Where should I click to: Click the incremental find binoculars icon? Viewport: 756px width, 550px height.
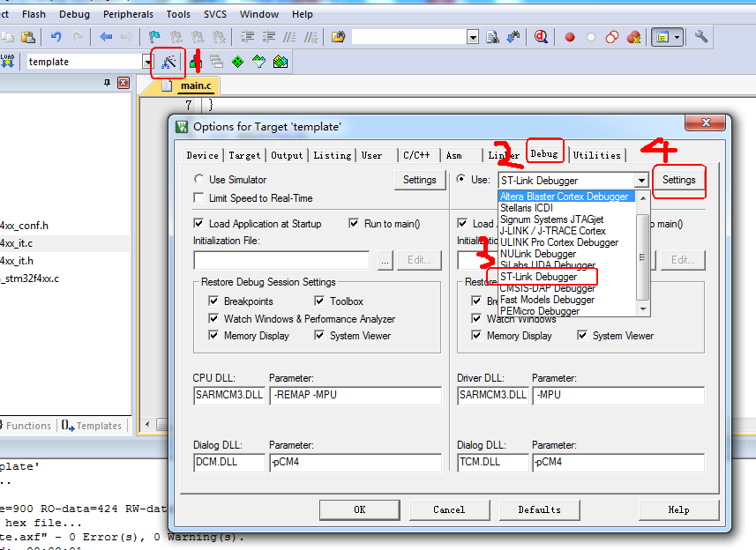(513, 37)
